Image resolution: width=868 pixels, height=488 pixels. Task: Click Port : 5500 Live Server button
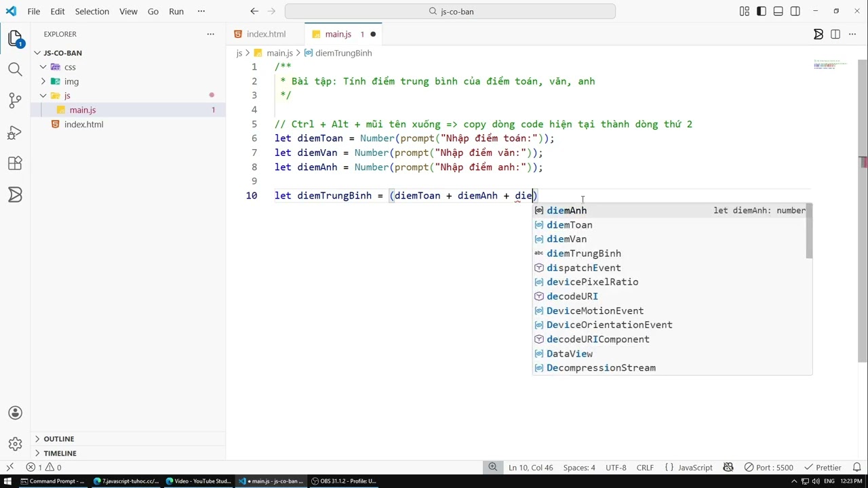tap(768, 467)
